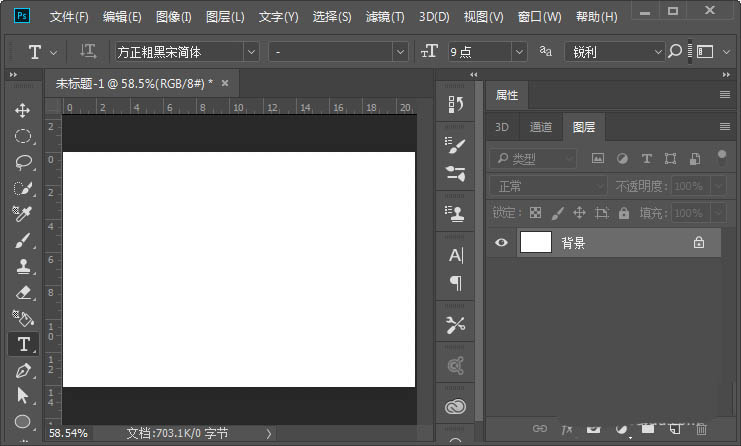The height and width of the screenshot is (446, 741).
Task: Open the Brush Settings panel icon
Action: (455, 146)
